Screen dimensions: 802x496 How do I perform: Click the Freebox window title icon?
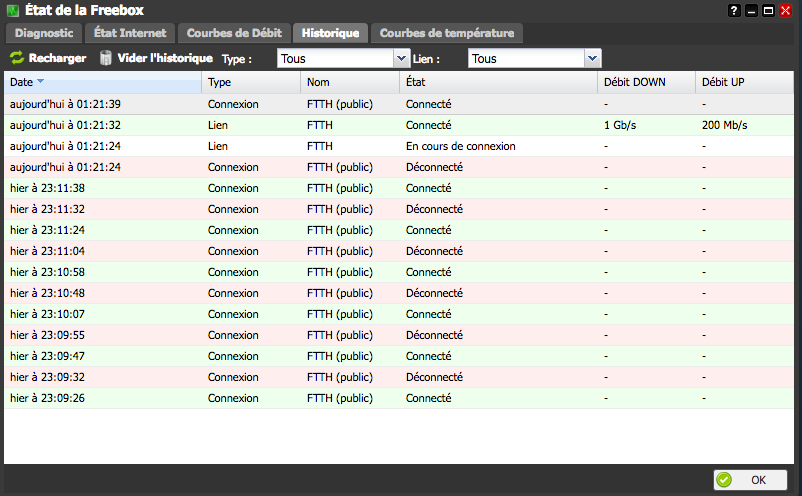point(12,10)
